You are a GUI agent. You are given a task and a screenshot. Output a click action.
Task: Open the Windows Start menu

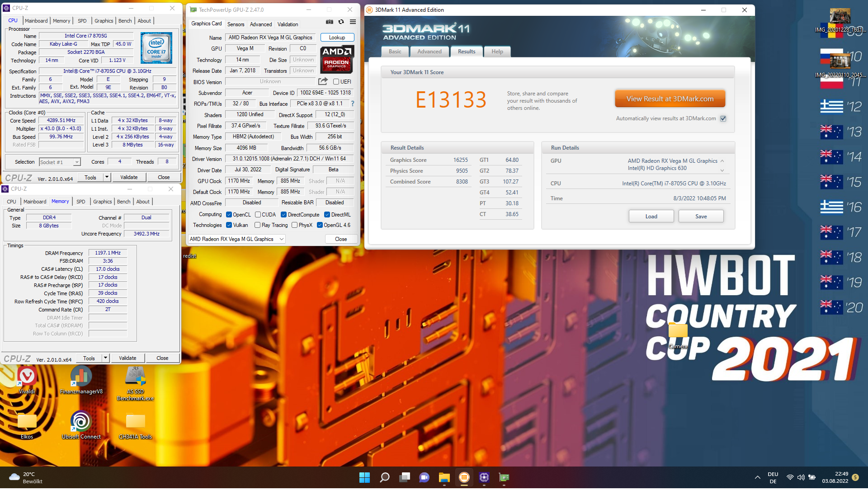pyautogui.click(x=364, y=477)
